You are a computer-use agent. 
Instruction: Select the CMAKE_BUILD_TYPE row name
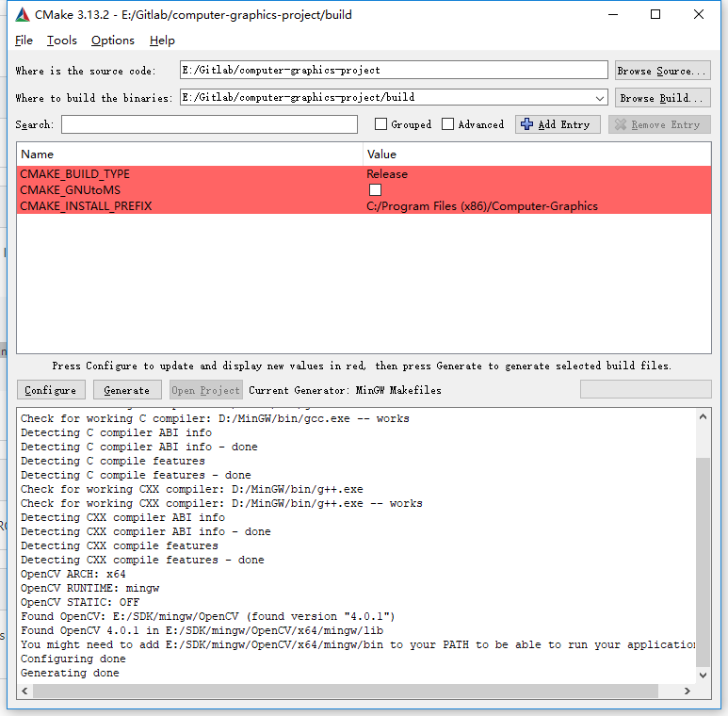pos(74,174)
